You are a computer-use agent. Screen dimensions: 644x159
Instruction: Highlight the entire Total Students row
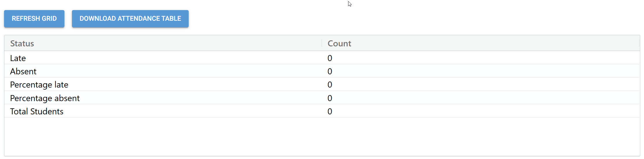point(173,111)
